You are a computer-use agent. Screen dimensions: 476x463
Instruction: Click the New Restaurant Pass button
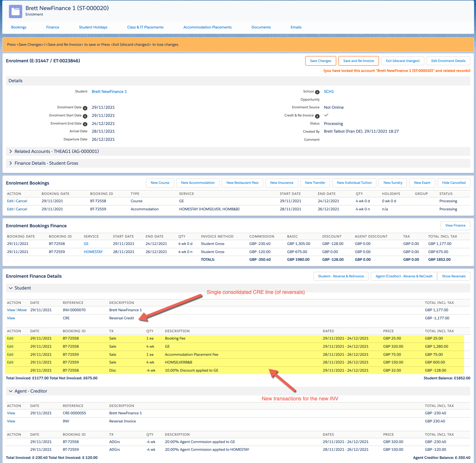(x=242, y=183)
